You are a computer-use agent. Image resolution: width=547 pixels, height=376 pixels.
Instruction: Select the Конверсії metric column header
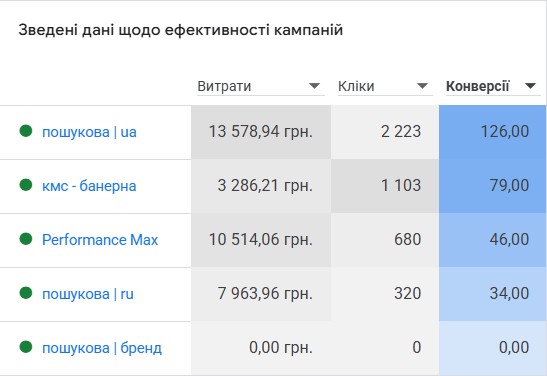pos(478,86)
